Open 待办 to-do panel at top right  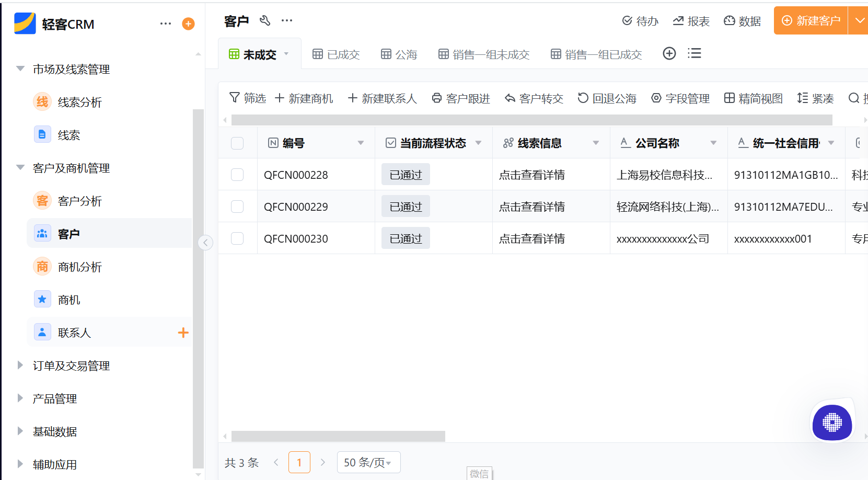640,21
